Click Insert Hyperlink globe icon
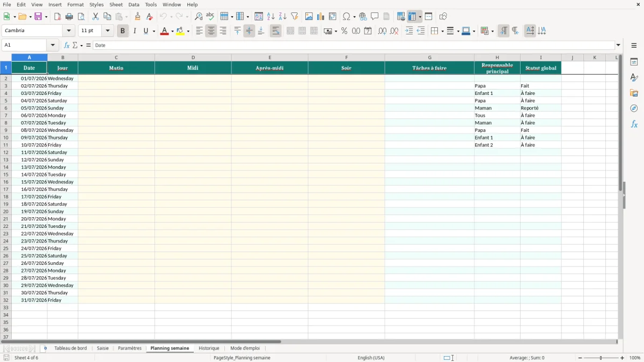The image size is (644, 362). 363,17
